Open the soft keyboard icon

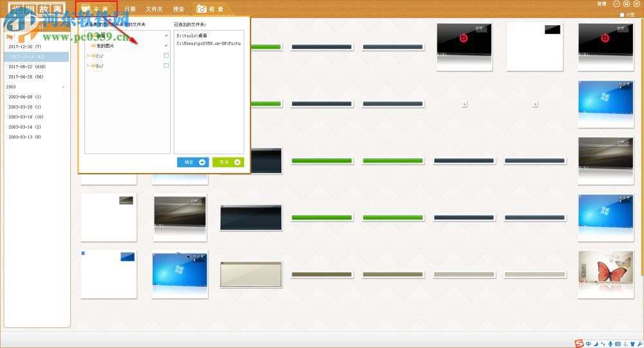[618, 344]
